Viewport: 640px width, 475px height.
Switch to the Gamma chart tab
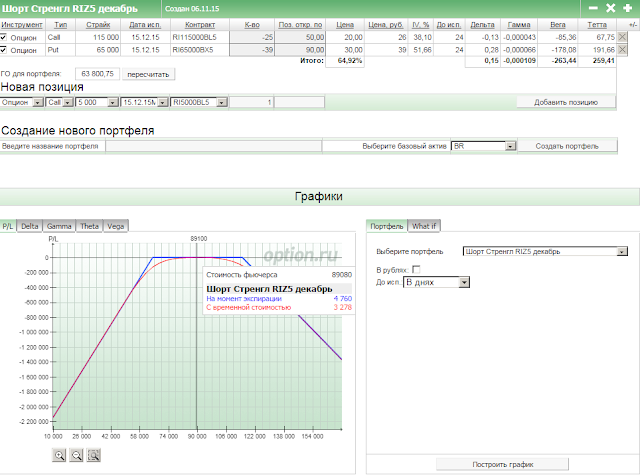tap(59, 226)
